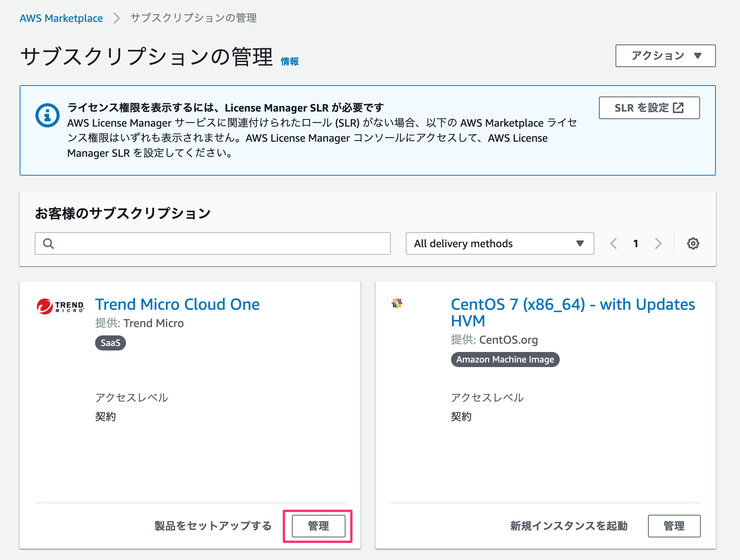Click the dropdown chevron on アクション button
740x560 pixels.
point(697,55)
